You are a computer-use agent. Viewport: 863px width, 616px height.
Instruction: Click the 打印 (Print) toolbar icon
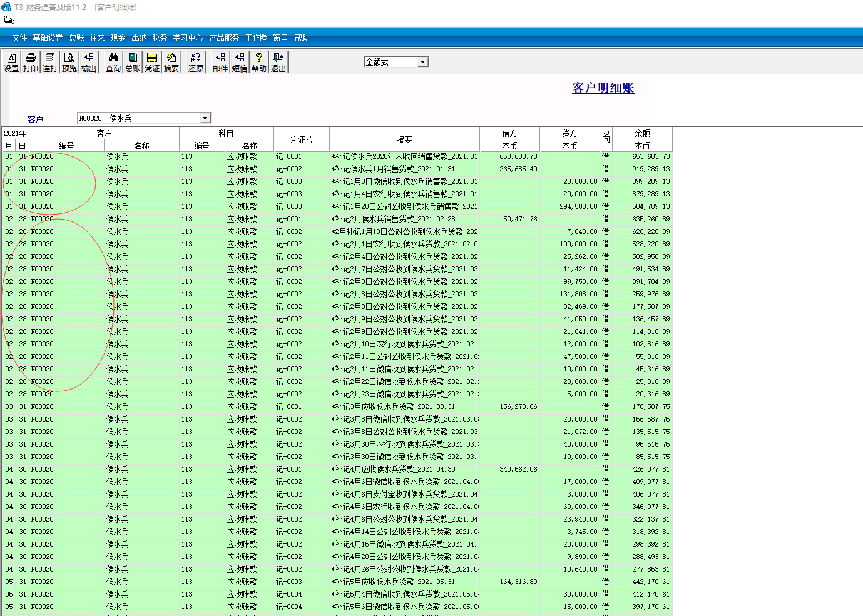click(x=31, y=62)
